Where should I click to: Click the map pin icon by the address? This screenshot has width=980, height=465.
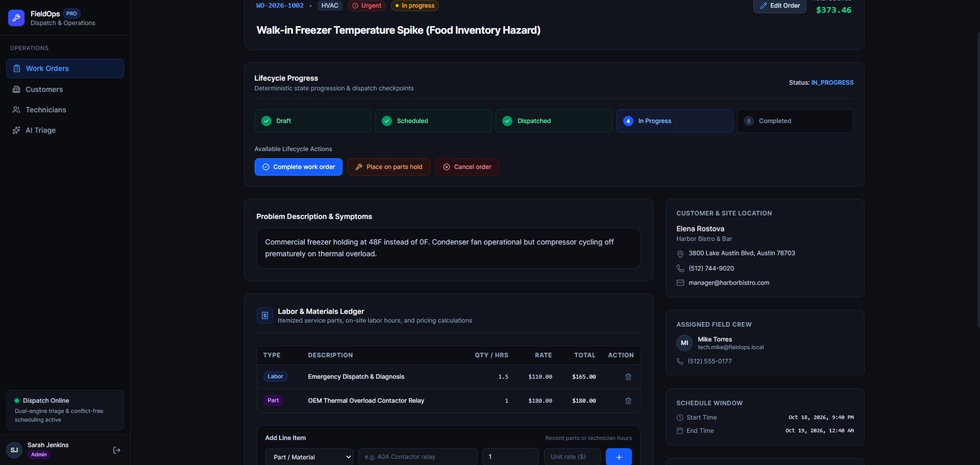tap(680, 254)
